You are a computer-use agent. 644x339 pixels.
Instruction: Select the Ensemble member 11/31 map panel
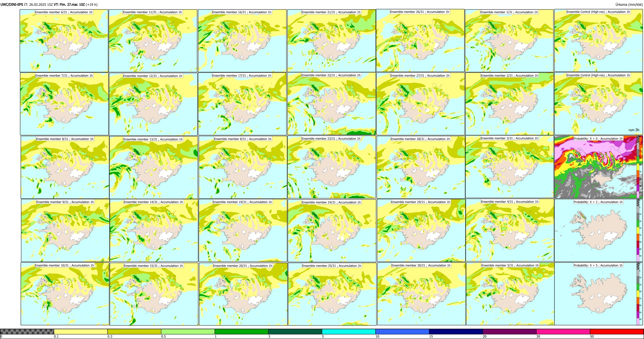click(x=153, y=41)
